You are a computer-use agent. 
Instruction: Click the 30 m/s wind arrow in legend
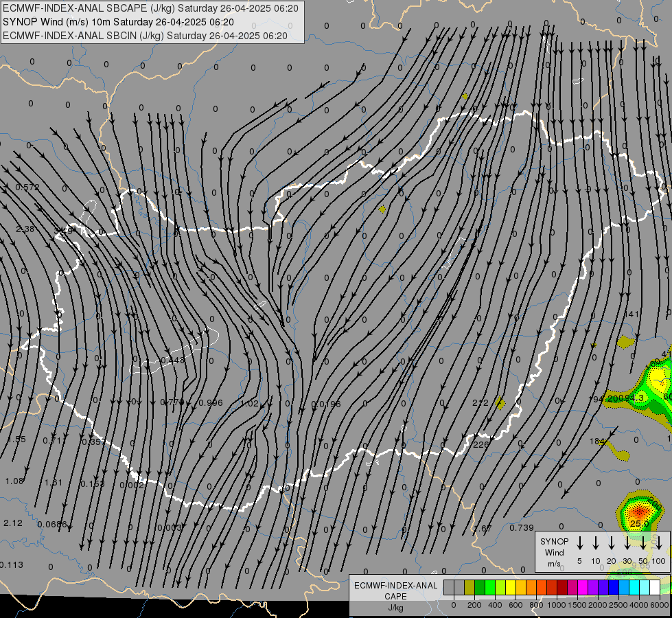point(627,542)
